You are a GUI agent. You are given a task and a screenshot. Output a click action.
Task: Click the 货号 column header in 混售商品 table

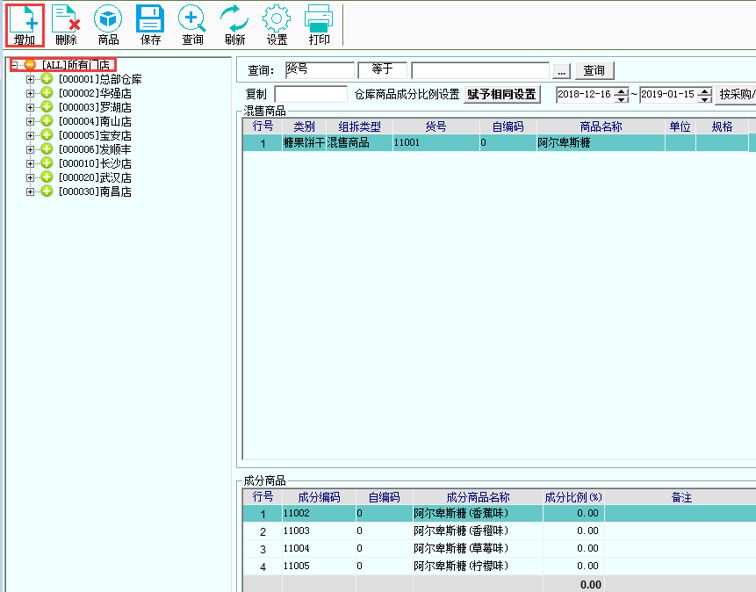pos(435,127)
